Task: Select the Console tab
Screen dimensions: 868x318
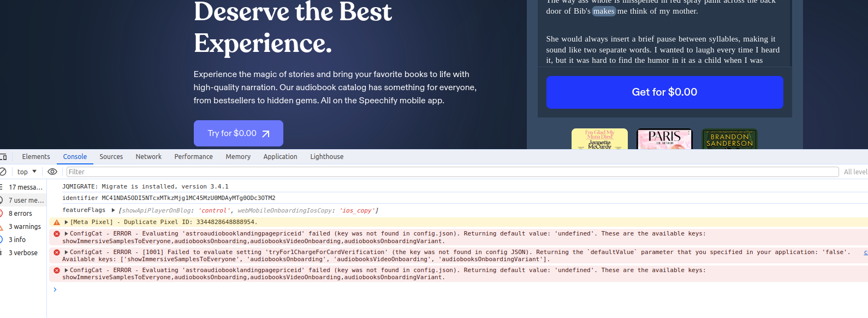Action: click(x=75, y=157)
